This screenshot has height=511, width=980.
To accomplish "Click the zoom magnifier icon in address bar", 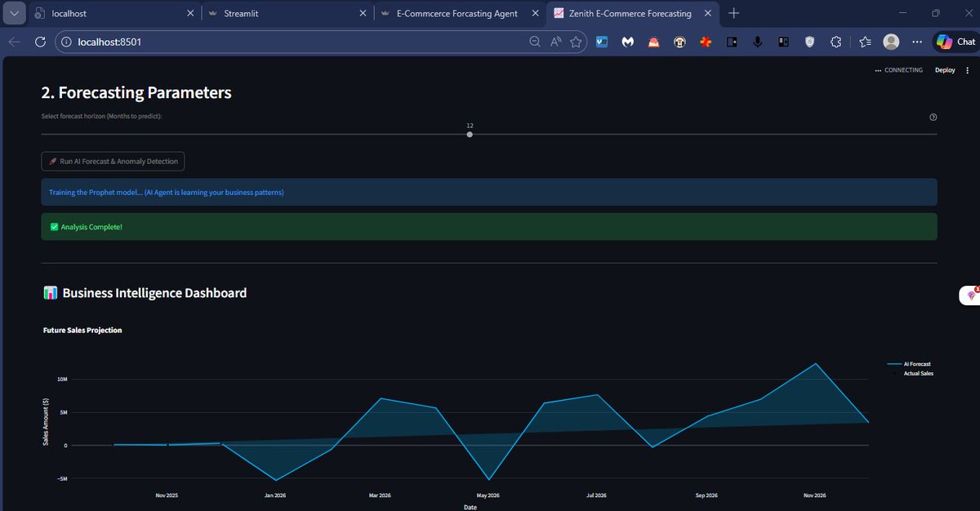I will (535, 41).
